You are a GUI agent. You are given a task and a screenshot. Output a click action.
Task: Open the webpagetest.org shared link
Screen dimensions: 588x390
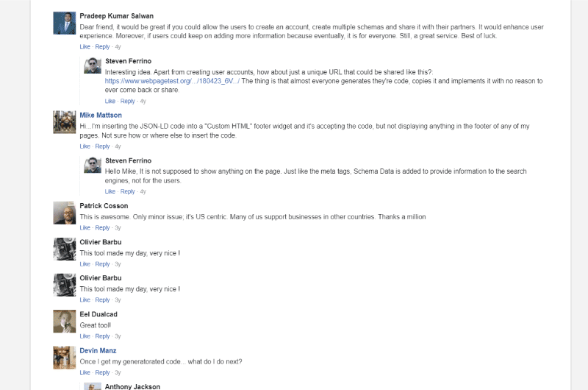(172, 81)
